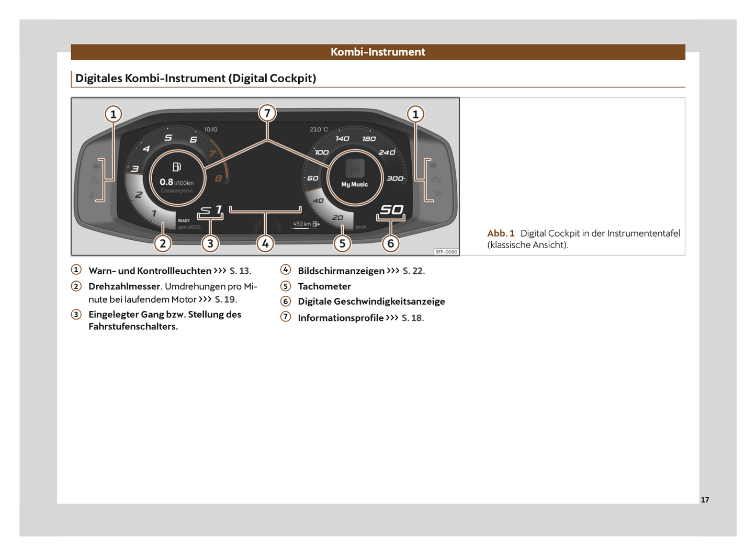Click the My Music media icon
Image resolution: width=756 pixels, height=556 pixels.
coord(355,169)
